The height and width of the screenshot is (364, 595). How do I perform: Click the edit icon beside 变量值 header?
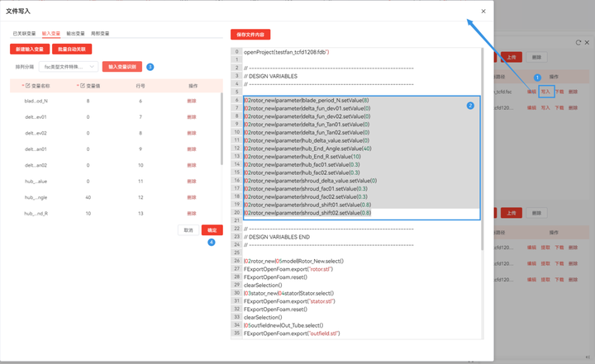click(83, 86)
